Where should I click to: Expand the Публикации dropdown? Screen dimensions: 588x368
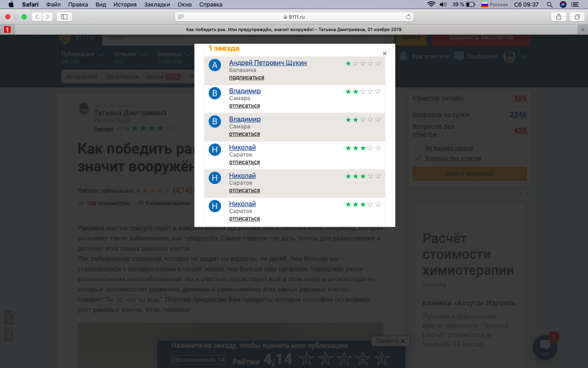[101, 55]
